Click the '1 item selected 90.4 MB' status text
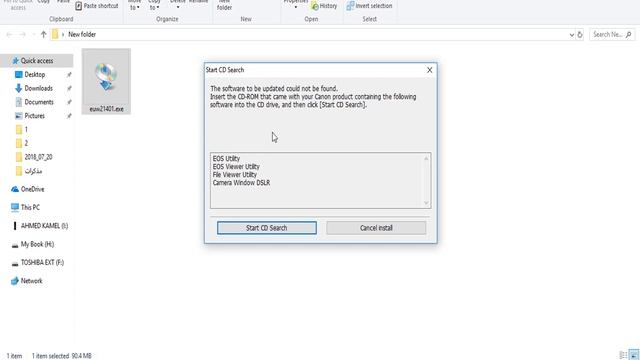Screen dimensions: 640x360 [62, 356]
